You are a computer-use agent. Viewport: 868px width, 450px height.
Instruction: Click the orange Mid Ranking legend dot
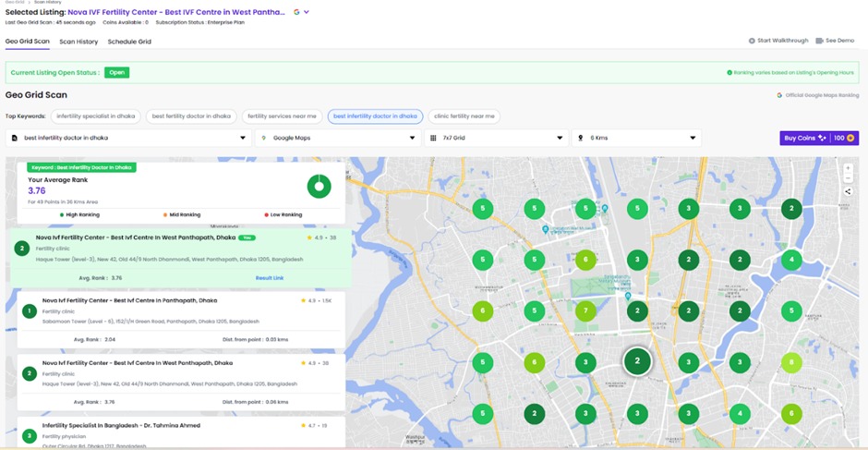pos(165,214)
